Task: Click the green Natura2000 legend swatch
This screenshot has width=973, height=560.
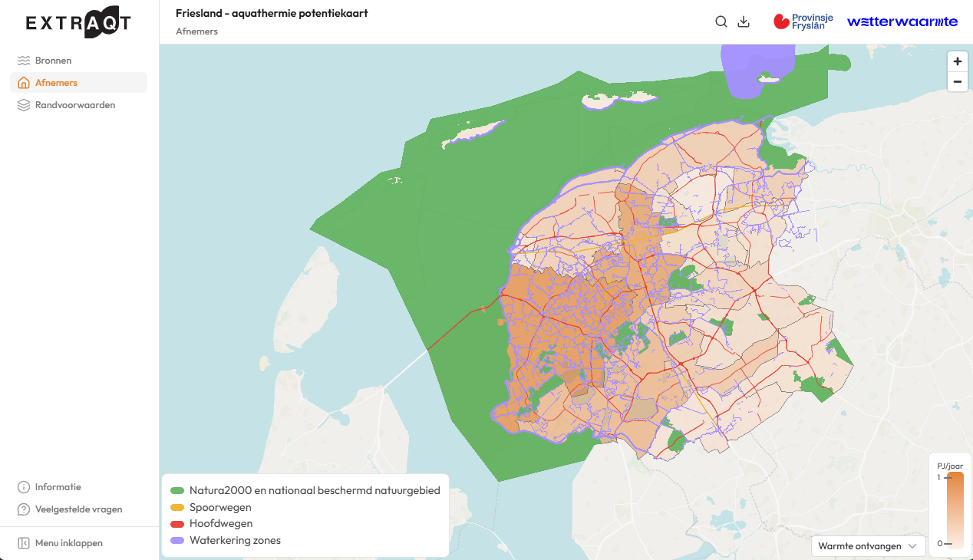Action: click(177, 490)
